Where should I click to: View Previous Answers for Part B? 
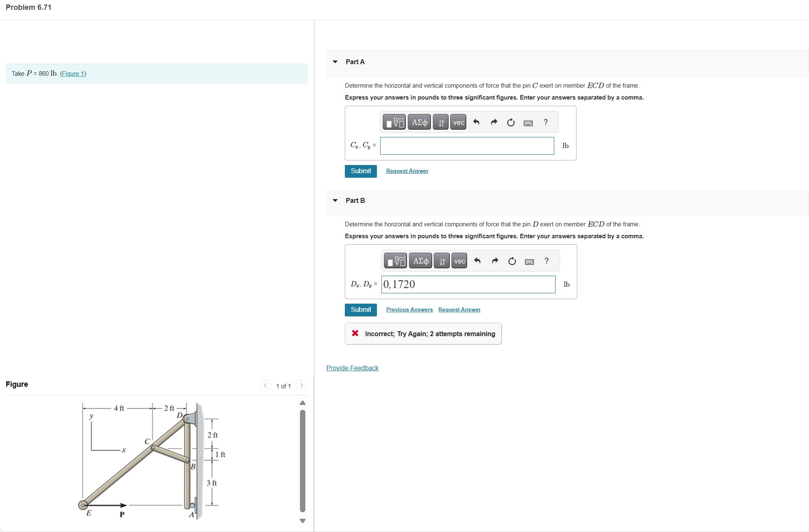[409, 309]
